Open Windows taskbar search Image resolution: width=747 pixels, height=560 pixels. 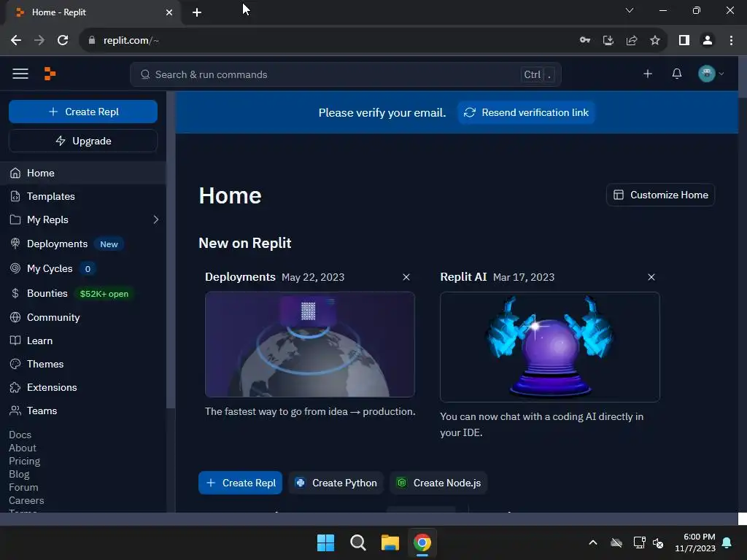click(357, 542)
